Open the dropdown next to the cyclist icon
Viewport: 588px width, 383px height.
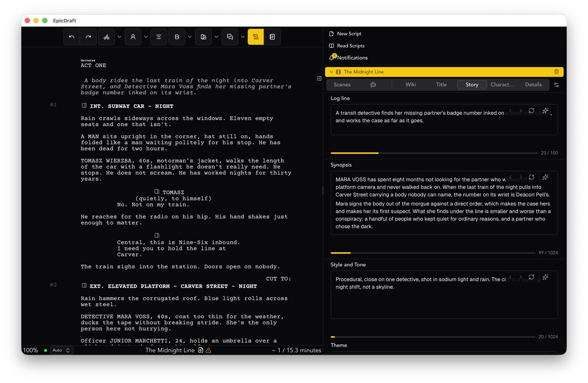pyautogui.click(x=119, y=37)
